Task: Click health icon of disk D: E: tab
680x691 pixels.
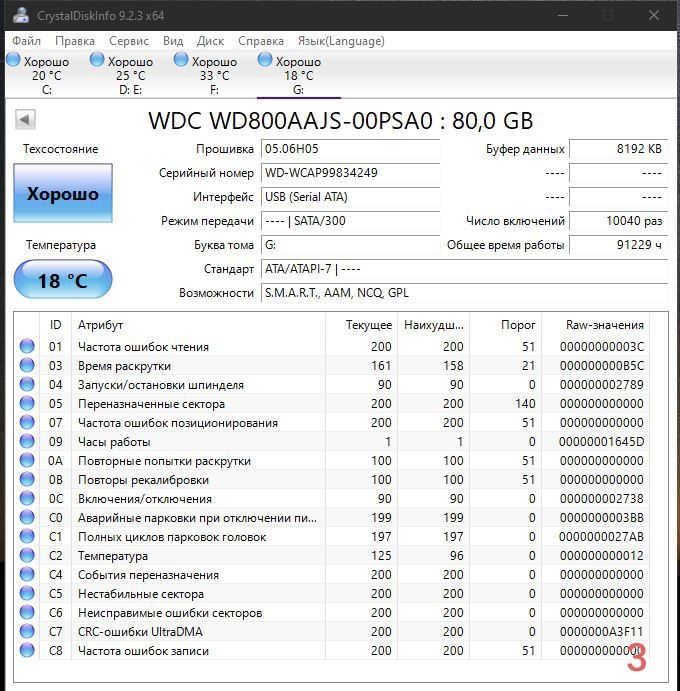Action: click(x=97, y=59)
